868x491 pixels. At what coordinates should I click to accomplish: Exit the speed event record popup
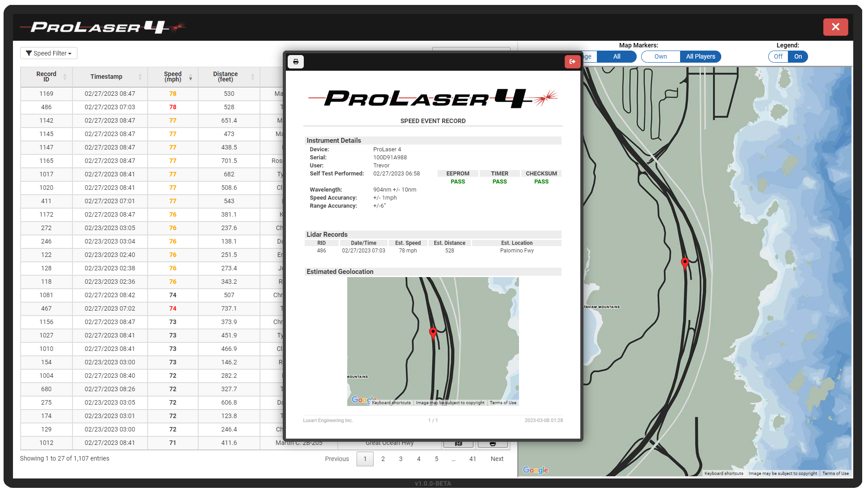click(572, 62)
